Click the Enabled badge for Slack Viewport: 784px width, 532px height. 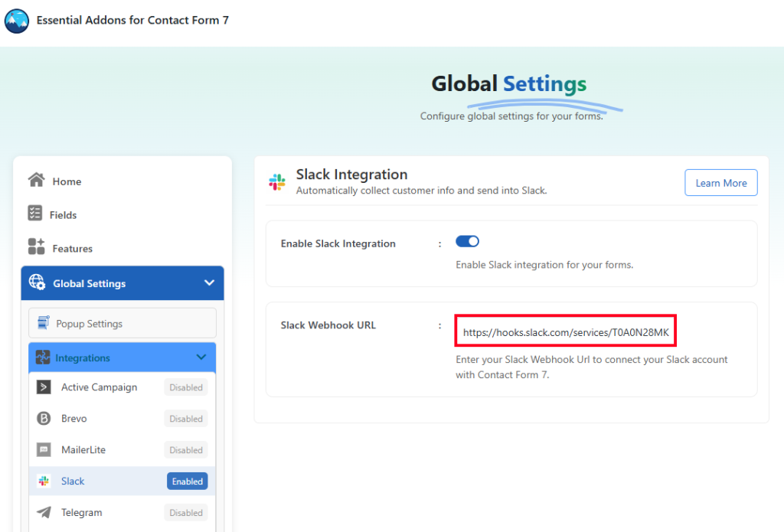(x=187, y=481)
